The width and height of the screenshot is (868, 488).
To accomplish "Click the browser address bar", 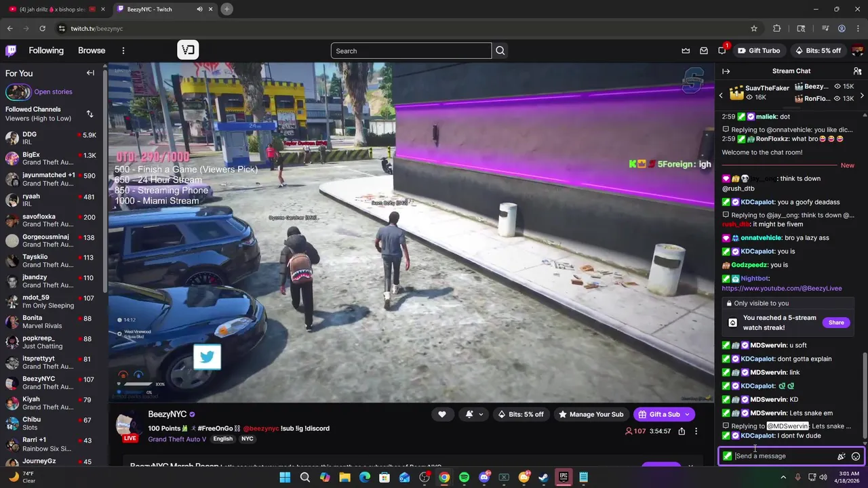I will [x=400, y=28].
